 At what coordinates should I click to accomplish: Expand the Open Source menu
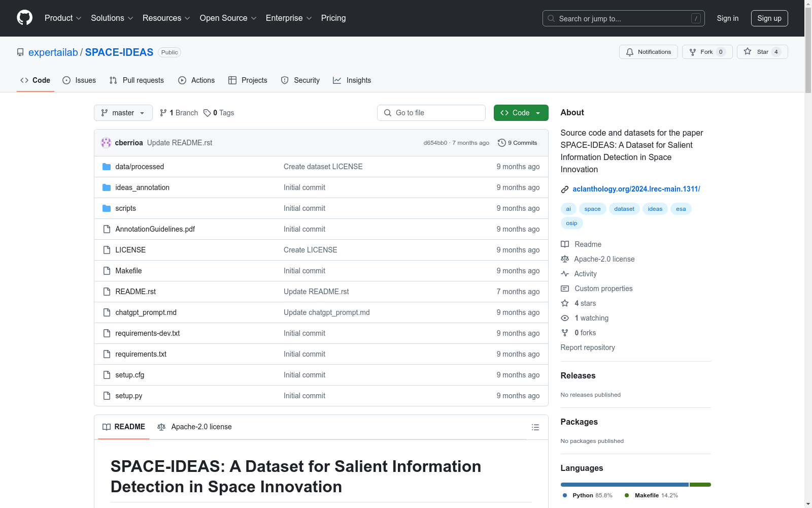click(x=228, y=18)
